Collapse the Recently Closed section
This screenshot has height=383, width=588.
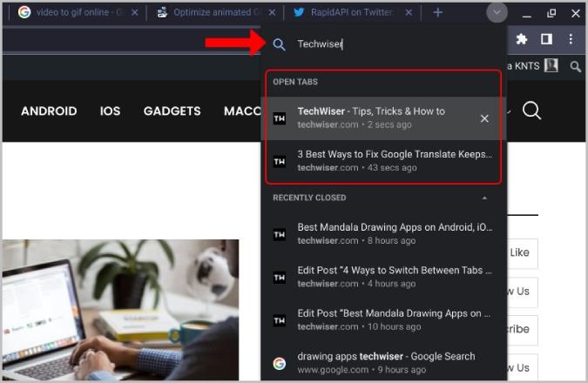coord(484,198)
